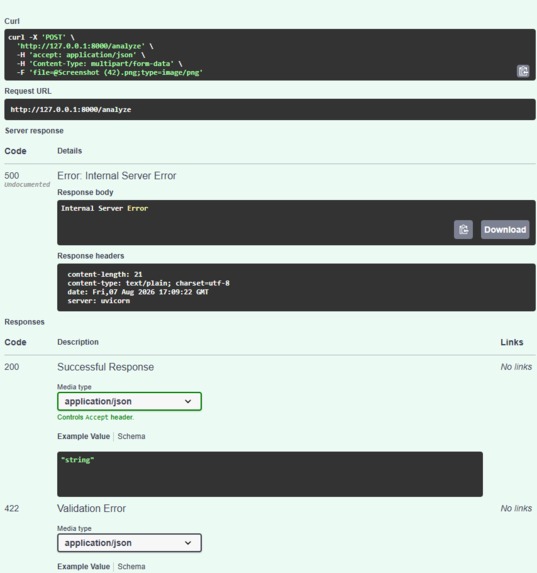The width and height of the screenshot is (537, 573).
Task: Click the Successful Response description
Action: (x=106, y=367)
